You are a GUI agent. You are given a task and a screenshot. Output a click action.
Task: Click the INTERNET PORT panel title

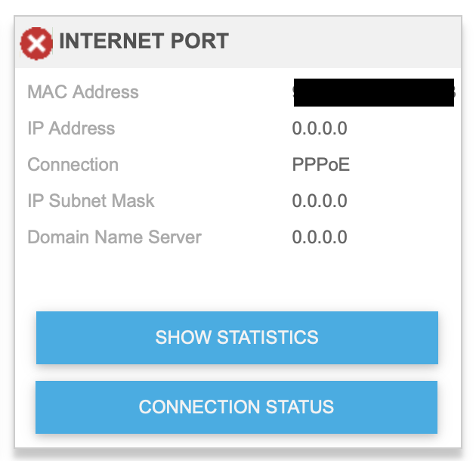(x=144, y=42)
